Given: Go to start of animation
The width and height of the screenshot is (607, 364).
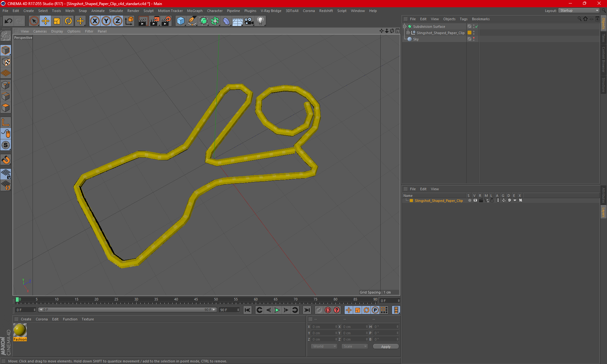Looking at the screenshot, I should (x=248, y=310).
